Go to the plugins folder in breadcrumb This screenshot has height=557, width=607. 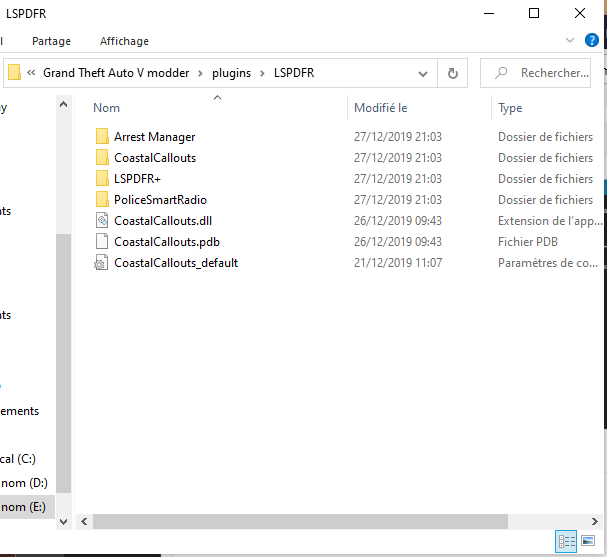(x=231, y=73)
